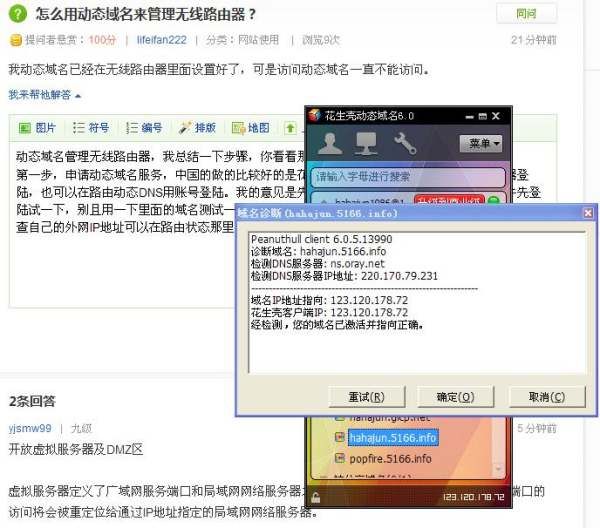Click the green upload arrow icon in editor toolbar
600x528 pixels.
pos(290,128)
